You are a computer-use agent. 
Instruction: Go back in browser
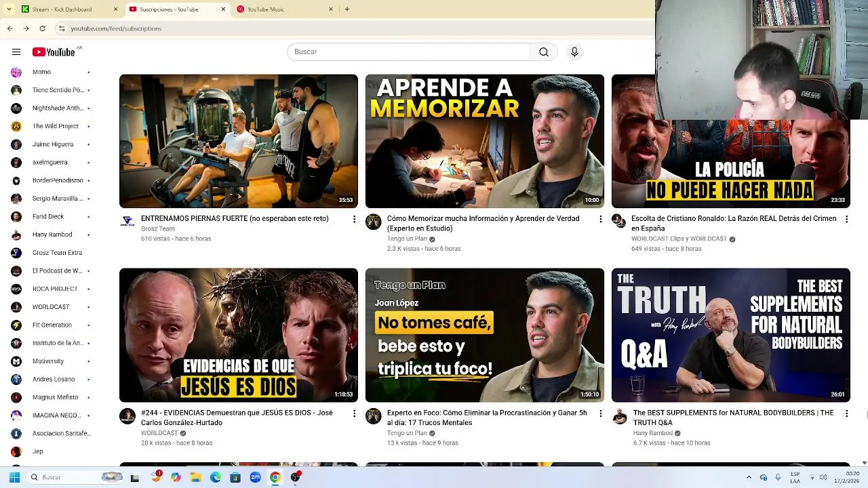9,28
